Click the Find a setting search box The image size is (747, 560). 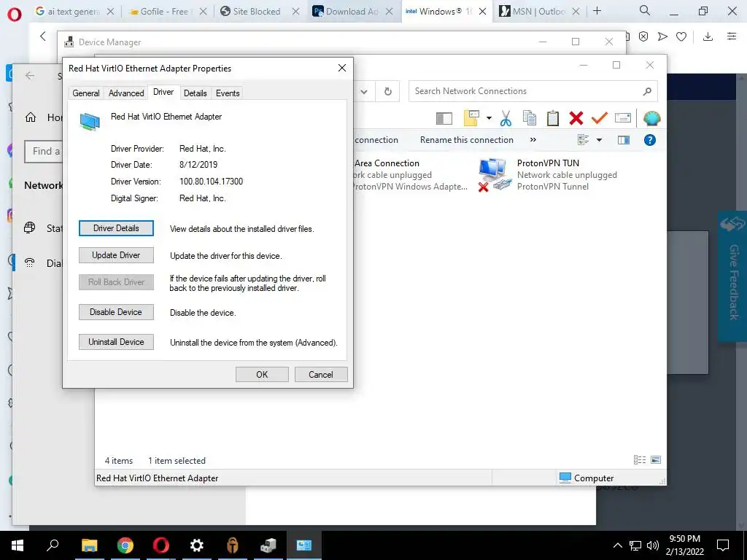[43, 152]
